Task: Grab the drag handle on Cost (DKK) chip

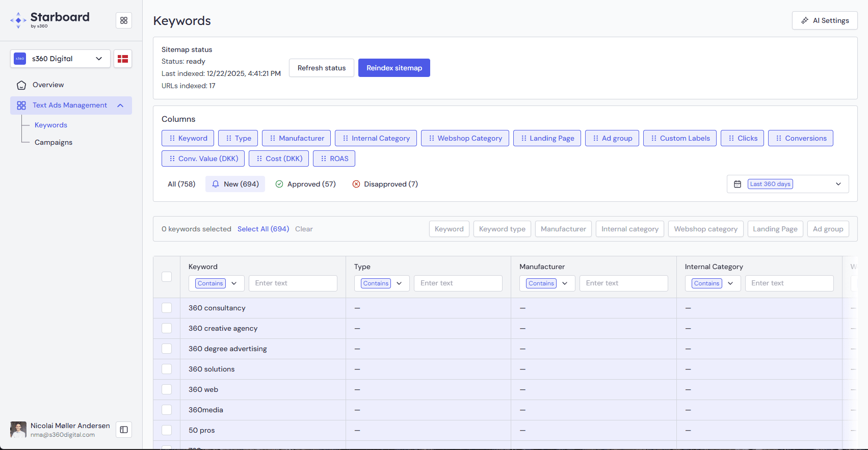Action: pyautogui.click(x=259, y=158)
